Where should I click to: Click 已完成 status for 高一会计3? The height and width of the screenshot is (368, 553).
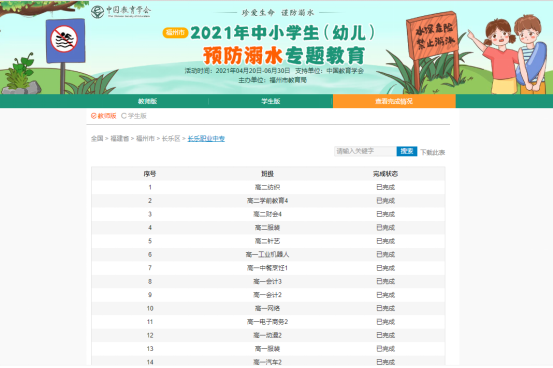[x=385, y=282]
